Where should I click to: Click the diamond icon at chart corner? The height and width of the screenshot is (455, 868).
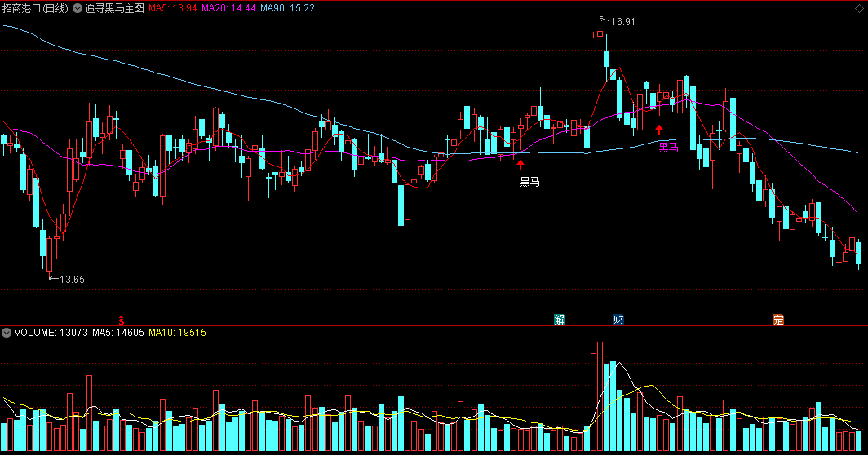point(859,8)
